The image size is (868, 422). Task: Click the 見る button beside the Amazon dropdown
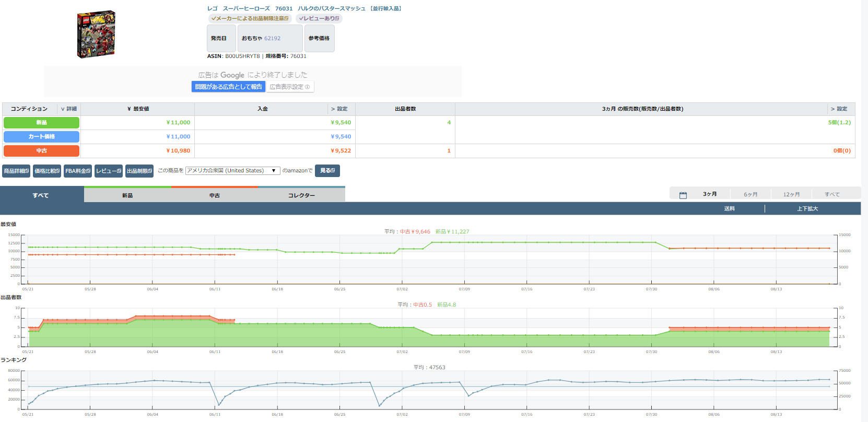click(327, 171)
